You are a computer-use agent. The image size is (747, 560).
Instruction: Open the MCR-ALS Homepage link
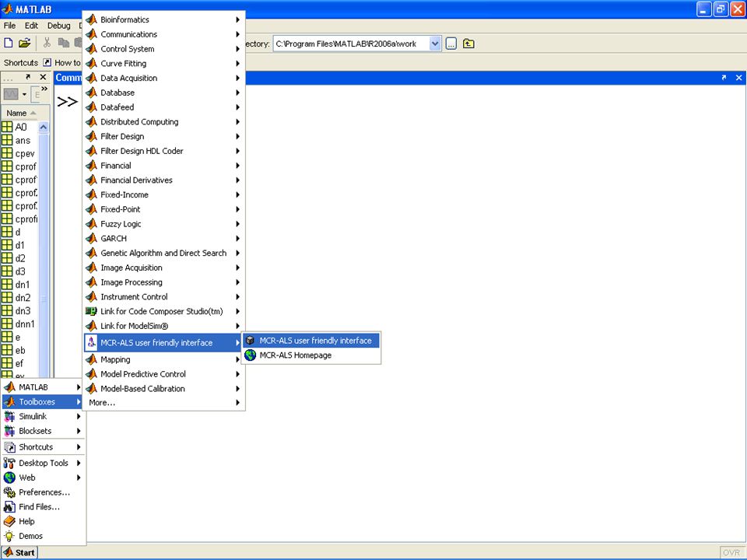click(x=311, y=355)
